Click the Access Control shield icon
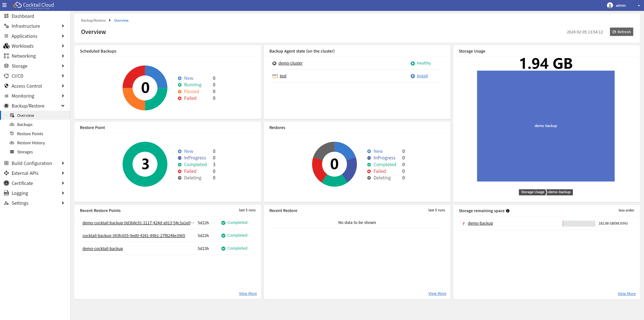The height and width of the screenshot is (320, 644). coord(6,86)
